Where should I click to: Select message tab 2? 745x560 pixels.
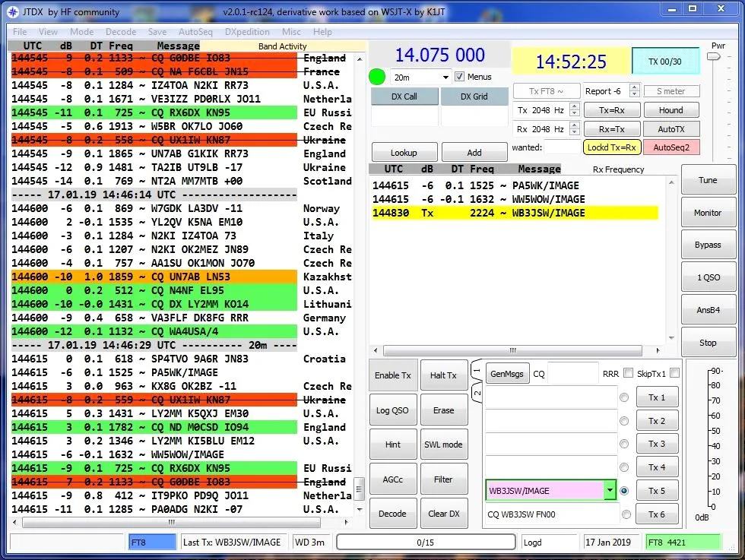(x=477, y=393)
